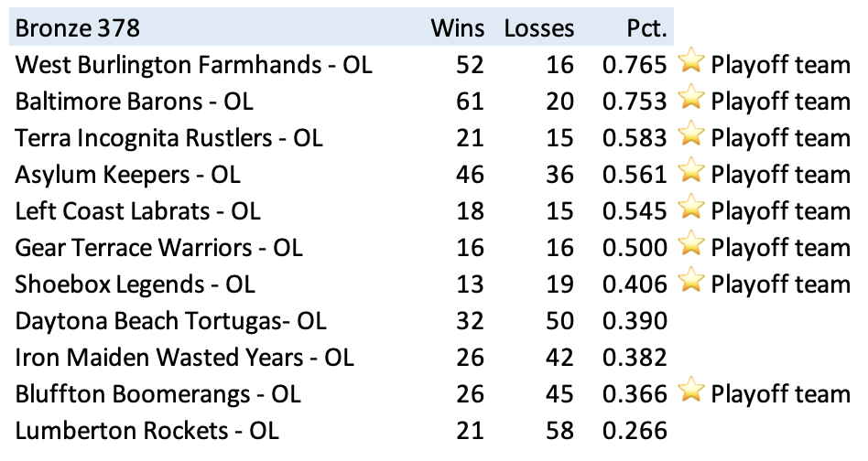Click the Losses column header

pyautogui.click(x=538, y=27)
